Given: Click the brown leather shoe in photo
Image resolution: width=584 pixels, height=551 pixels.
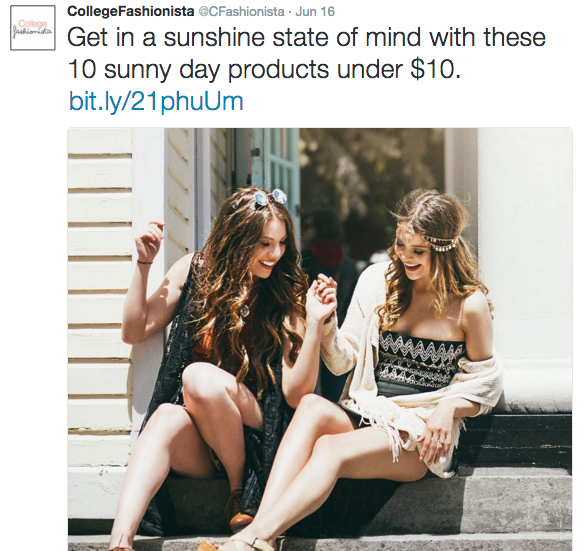Looking at the screenshot, I should pyautogui.click(x=240, y=512).
